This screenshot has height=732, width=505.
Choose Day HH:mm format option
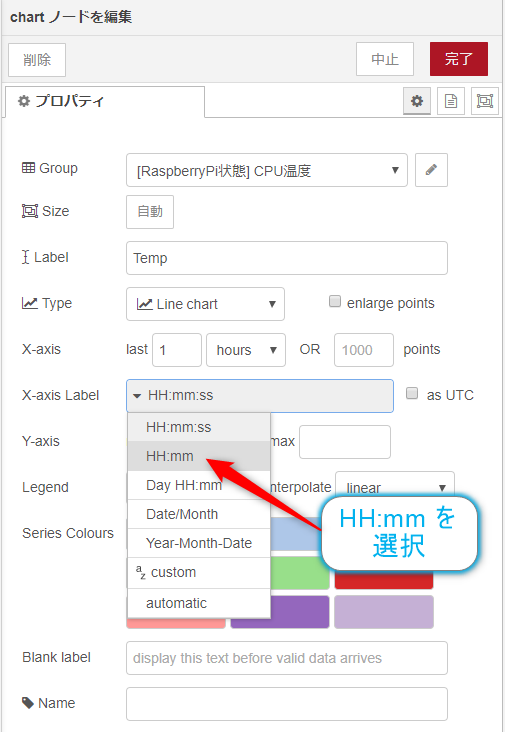199,485
